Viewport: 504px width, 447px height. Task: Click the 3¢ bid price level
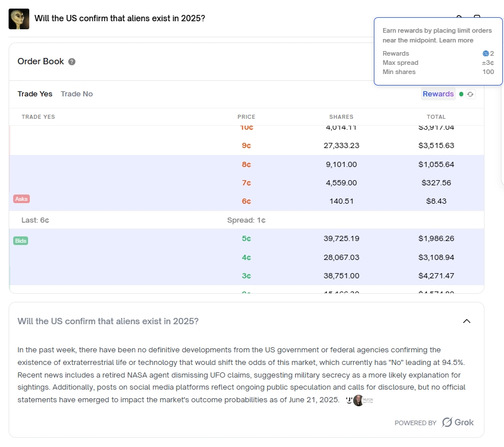click(x=247, y=276)
